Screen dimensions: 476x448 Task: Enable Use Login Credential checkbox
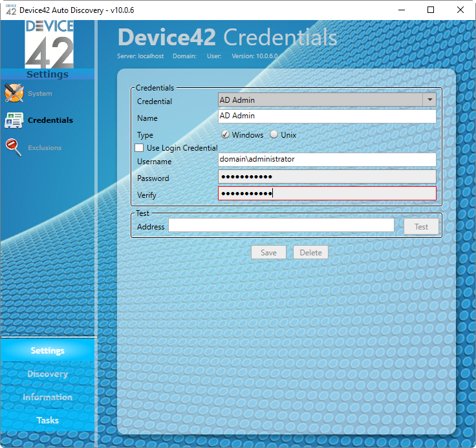pos(139,148)
